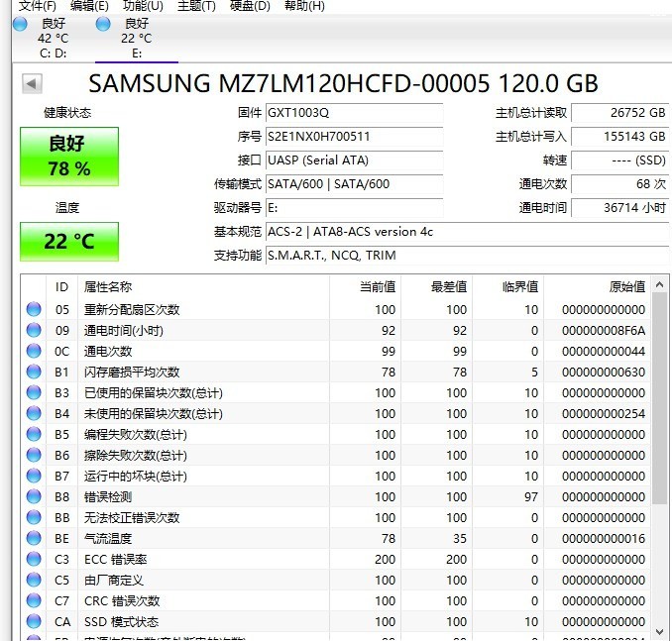Click status orb of row B5 编程失败次数
Screen dimensions: 672x641
click(34, 434)
